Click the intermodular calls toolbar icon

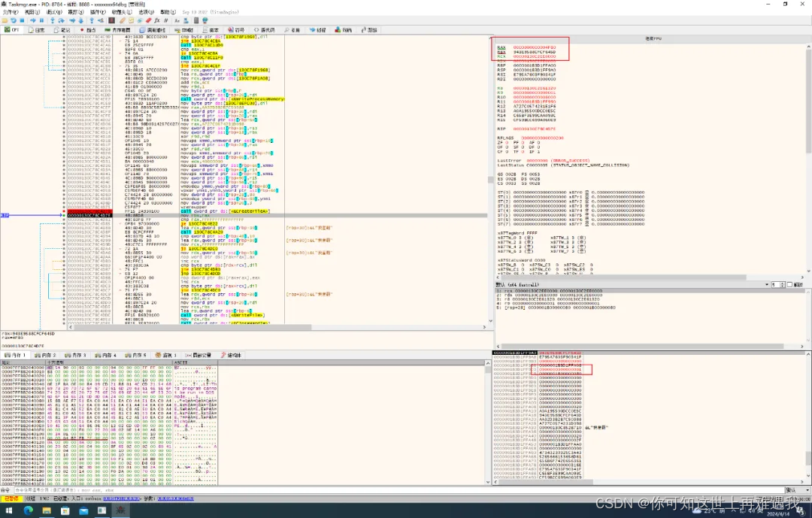coord(186,21)
